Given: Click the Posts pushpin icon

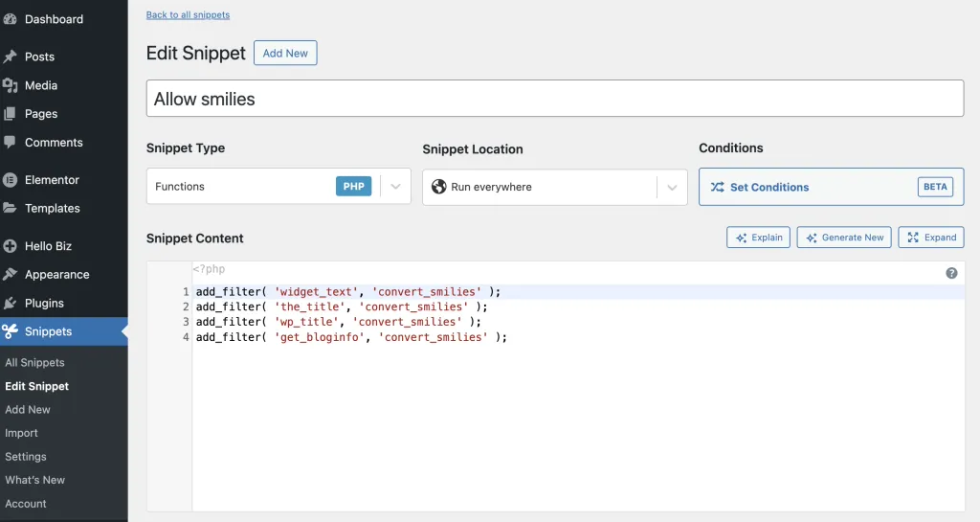Looking at the screenshot, I should pyautogui.click(x=10, y=57).
